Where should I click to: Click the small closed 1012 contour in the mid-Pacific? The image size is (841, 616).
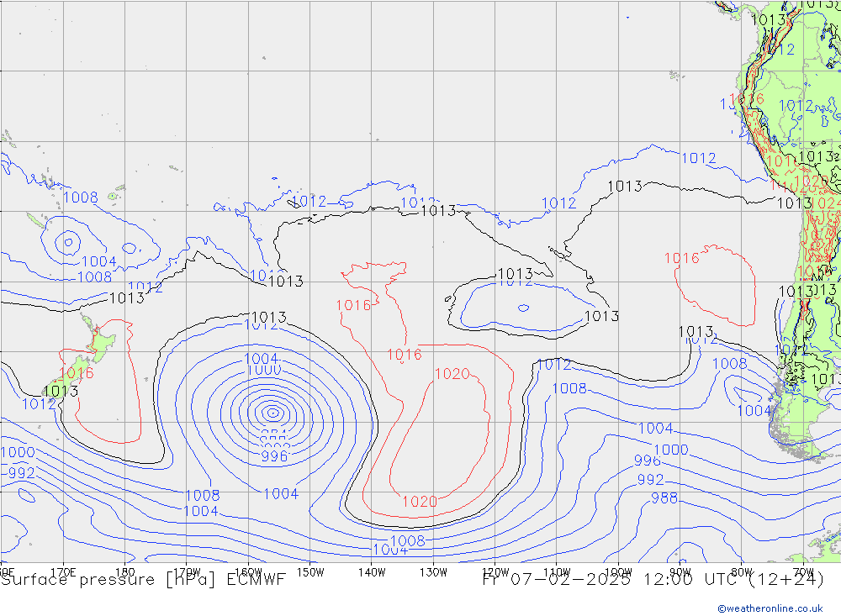coord(523,308)
